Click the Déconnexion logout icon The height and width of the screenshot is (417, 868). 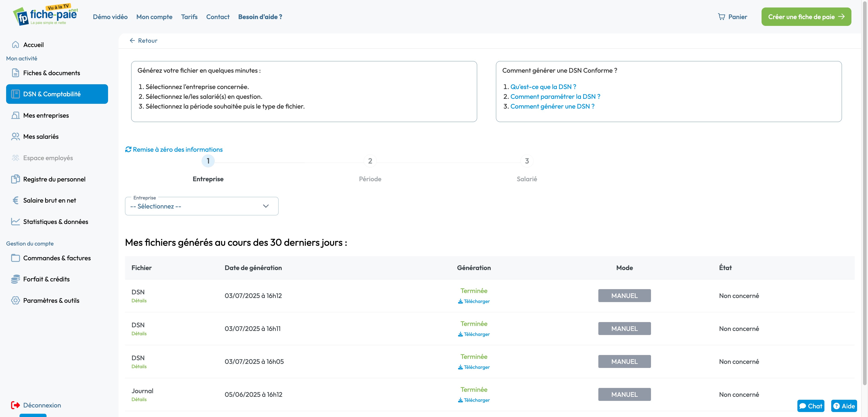click(x=15, y=405)
